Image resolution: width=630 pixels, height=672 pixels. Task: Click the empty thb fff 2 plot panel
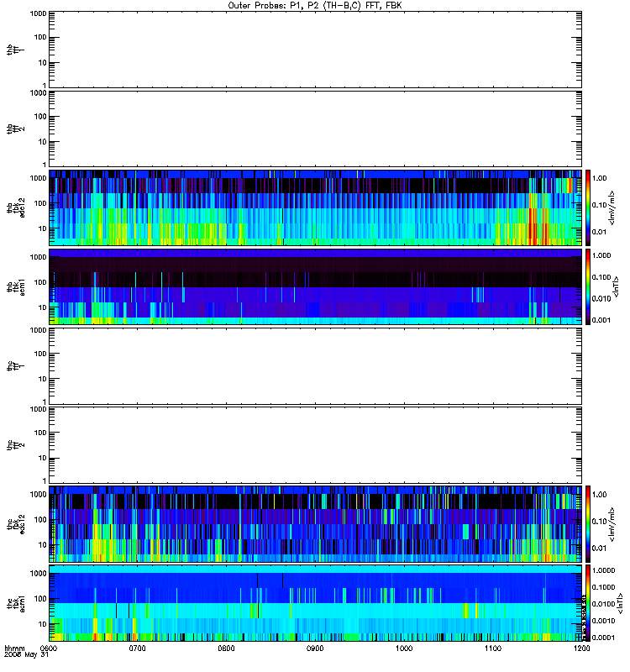[316, 129]
